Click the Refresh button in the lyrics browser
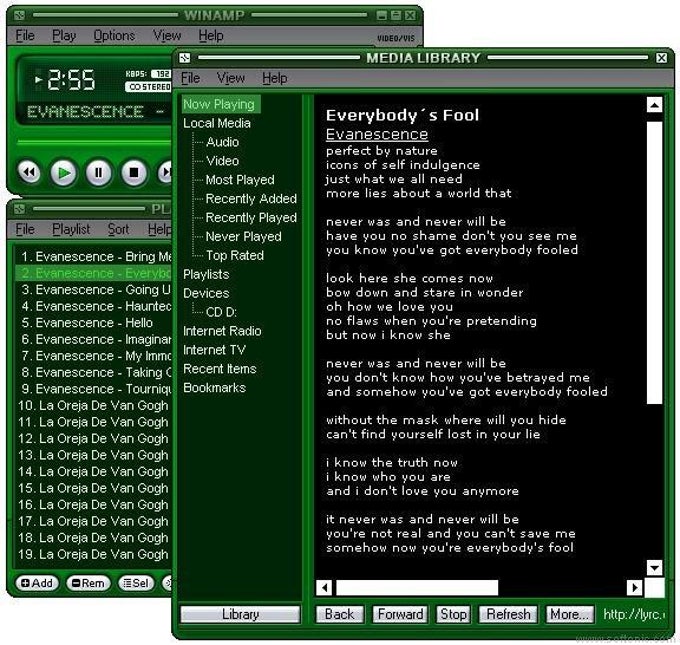The width and height of the screenshot is (680, 645). point(508,614)
